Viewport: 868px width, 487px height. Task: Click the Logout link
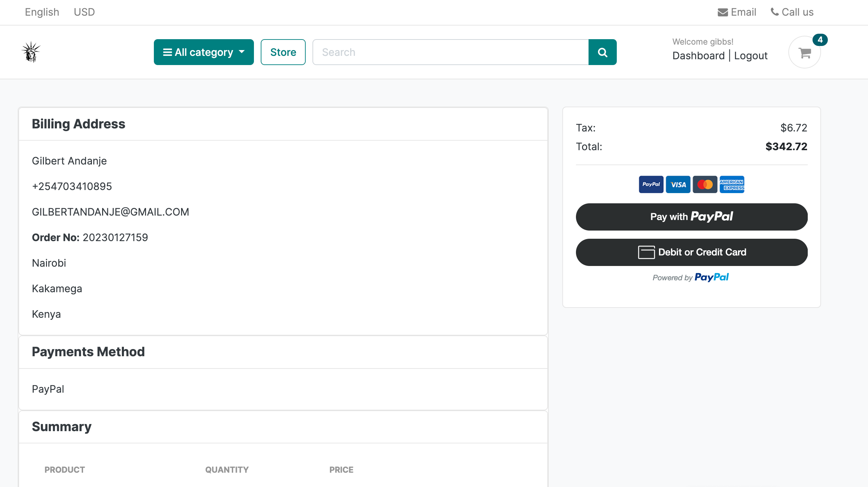pyautogui.click(x=751, y=56)
